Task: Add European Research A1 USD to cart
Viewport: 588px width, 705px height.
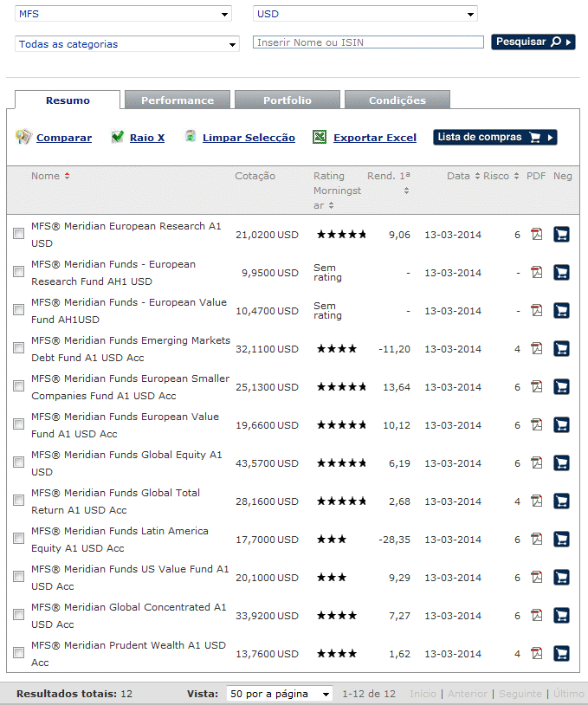Action: [561, 234]
